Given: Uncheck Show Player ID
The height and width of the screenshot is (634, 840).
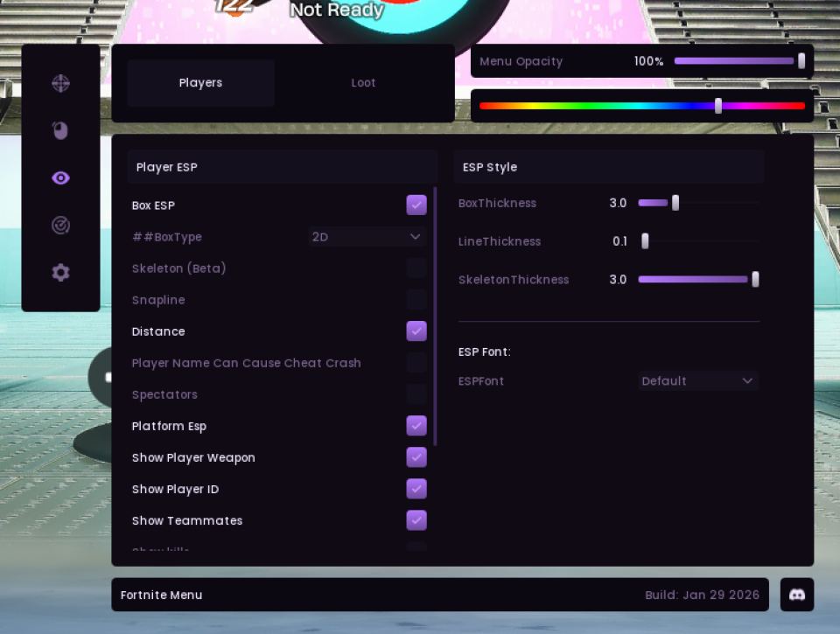Looking at the screenshot, I should point(416,489).
